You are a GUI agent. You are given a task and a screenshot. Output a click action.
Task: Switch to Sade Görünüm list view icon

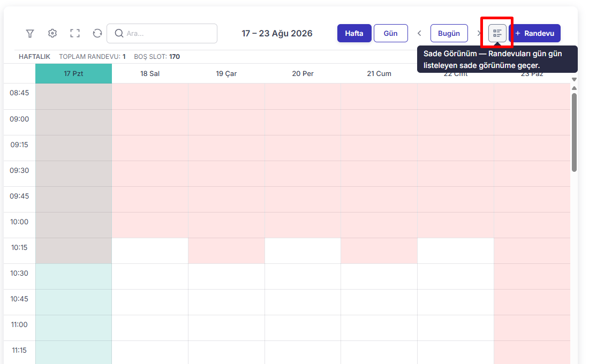click(x=497, y=33)
